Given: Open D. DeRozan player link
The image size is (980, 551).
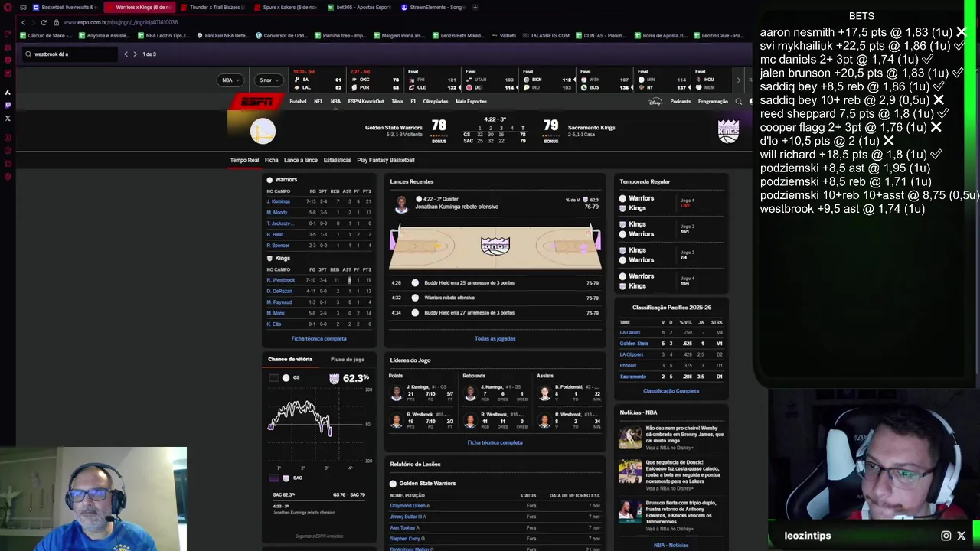Looking at the screenshot, I should (x=279, y=291).
